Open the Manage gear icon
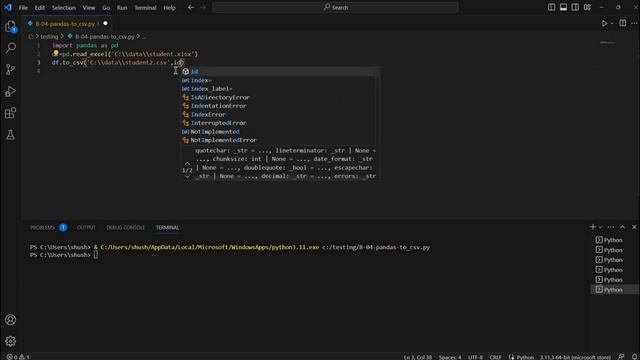The image size is (640, 360). [x=11, y=341]
